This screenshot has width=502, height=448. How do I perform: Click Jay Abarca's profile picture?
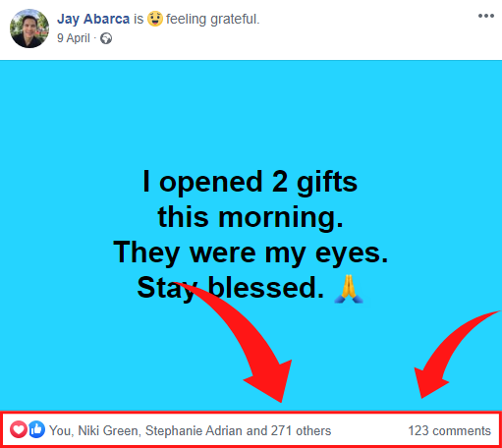(29, 28)
